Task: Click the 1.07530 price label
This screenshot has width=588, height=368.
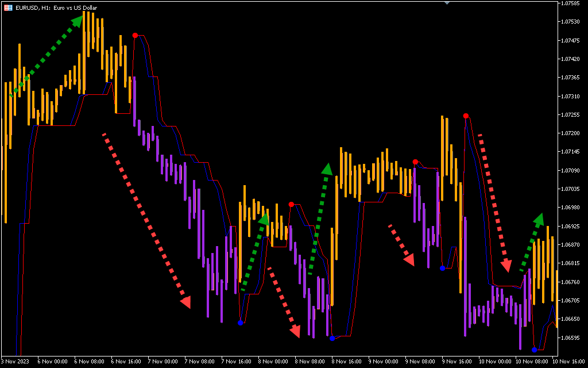Action: tap(571, 22)
